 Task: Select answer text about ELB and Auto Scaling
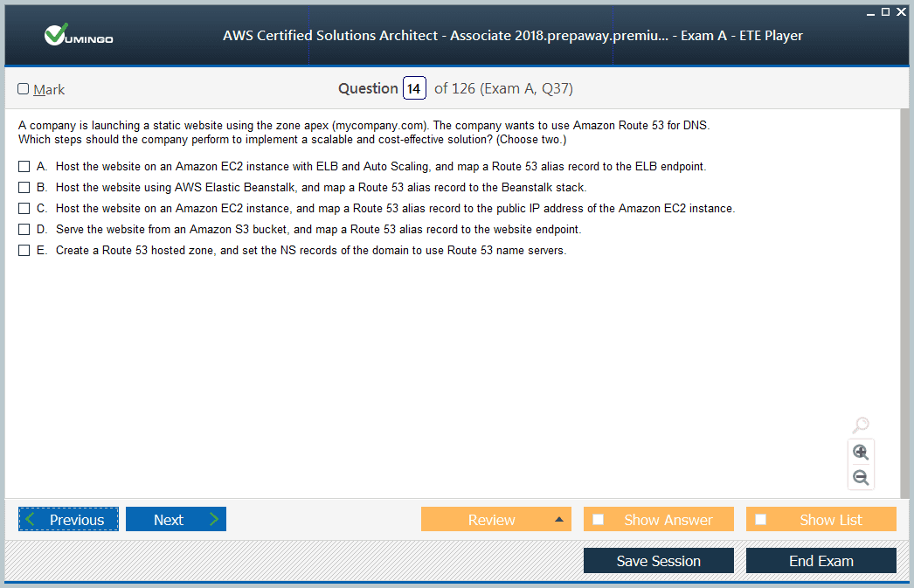(x=381, y=167)
